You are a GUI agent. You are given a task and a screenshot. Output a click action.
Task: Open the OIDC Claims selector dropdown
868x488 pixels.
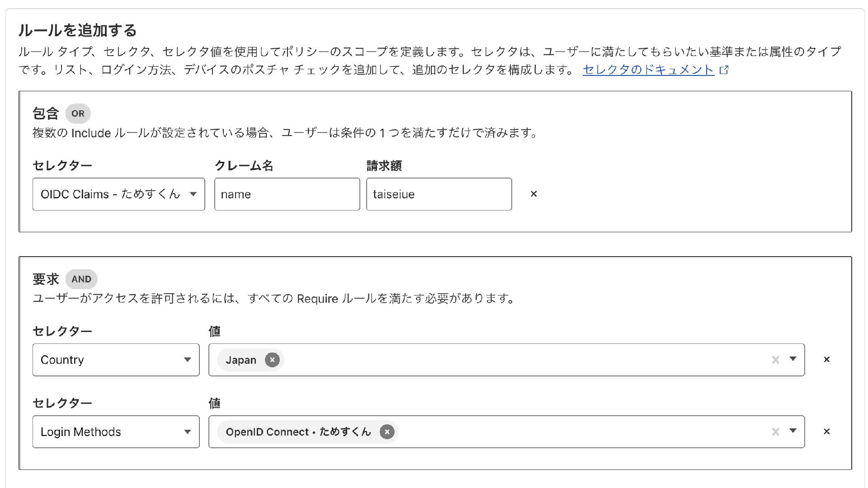(118, 194)
